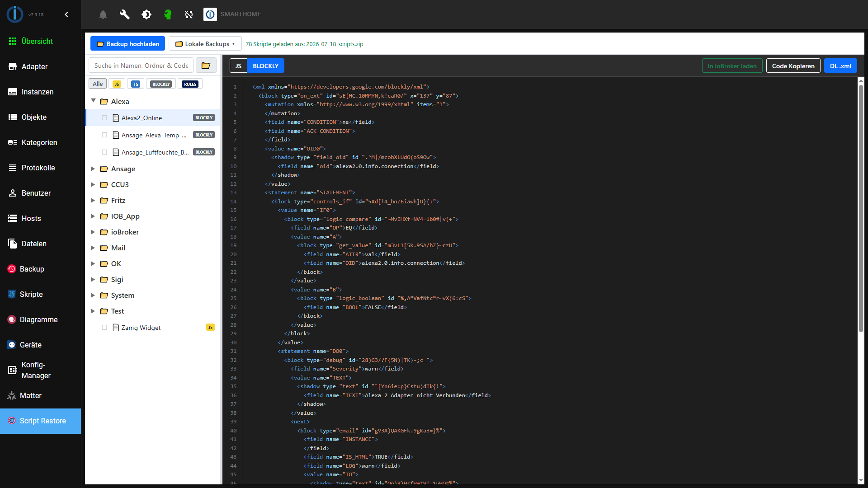Expand the Ansage folder
Screen dimensions: 868x488
(93, 169)
